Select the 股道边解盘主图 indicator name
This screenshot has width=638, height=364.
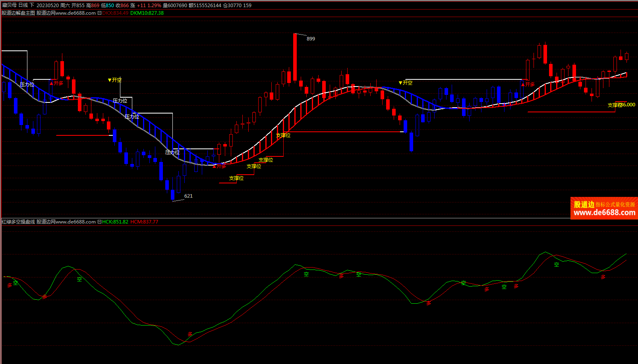(x=18, y=13)
